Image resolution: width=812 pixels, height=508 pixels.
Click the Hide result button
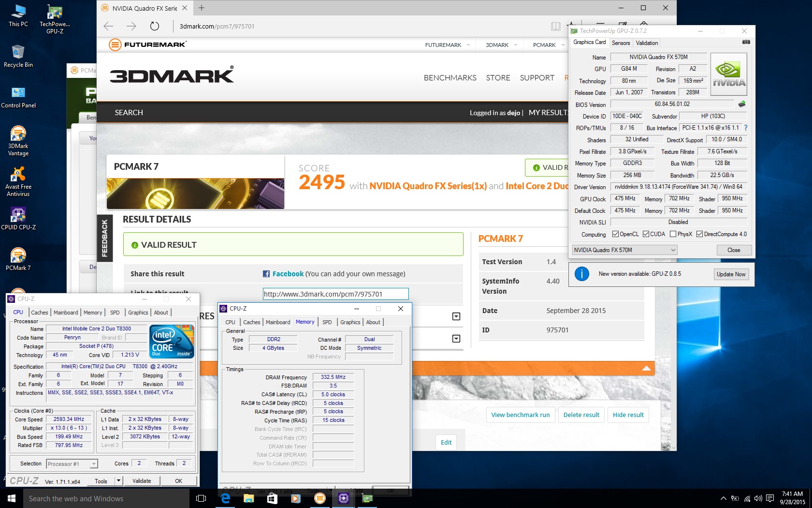click(628, 415)
